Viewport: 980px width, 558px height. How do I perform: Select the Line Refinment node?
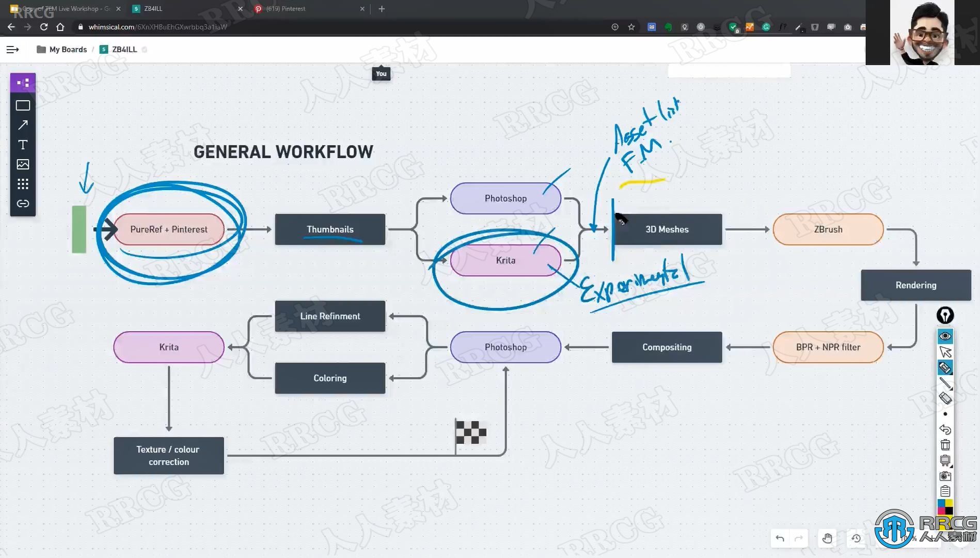330,316
